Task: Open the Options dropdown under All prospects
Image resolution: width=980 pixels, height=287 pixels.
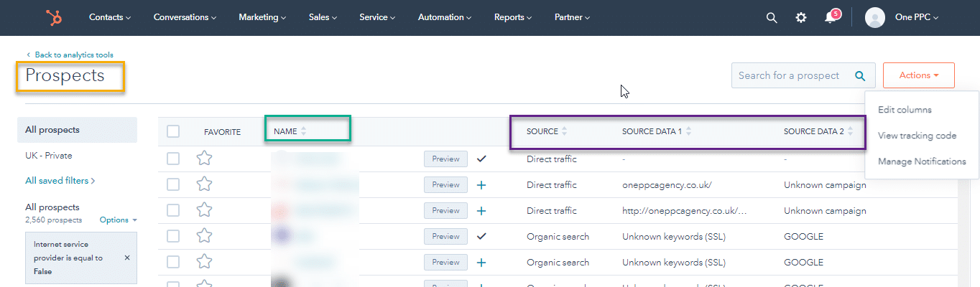Action: [118, 220]
